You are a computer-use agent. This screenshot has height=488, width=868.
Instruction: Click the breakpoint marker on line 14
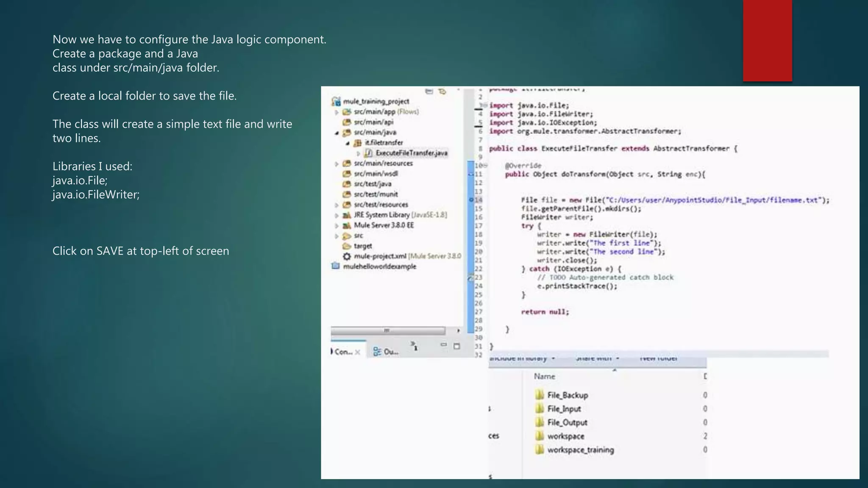point(471,200)
